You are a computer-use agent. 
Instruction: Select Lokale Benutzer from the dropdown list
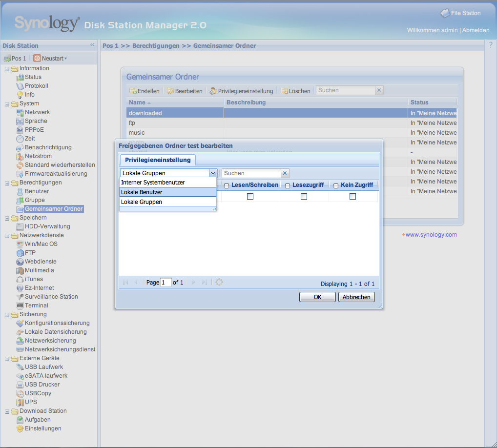point(167,192)
